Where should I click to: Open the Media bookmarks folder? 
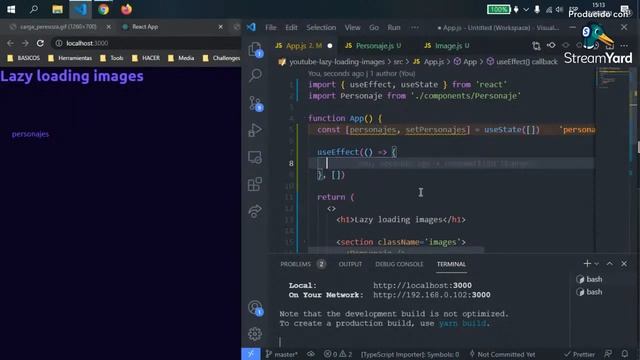click(x=181, y=58)
